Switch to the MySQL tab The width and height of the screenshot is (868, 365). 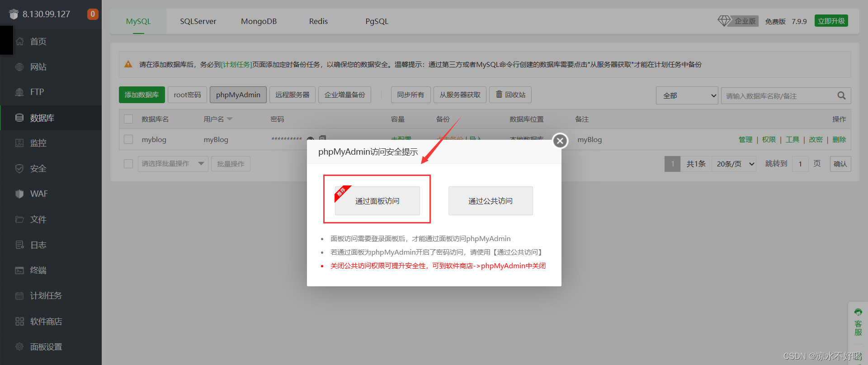click(x=138, y=21)
